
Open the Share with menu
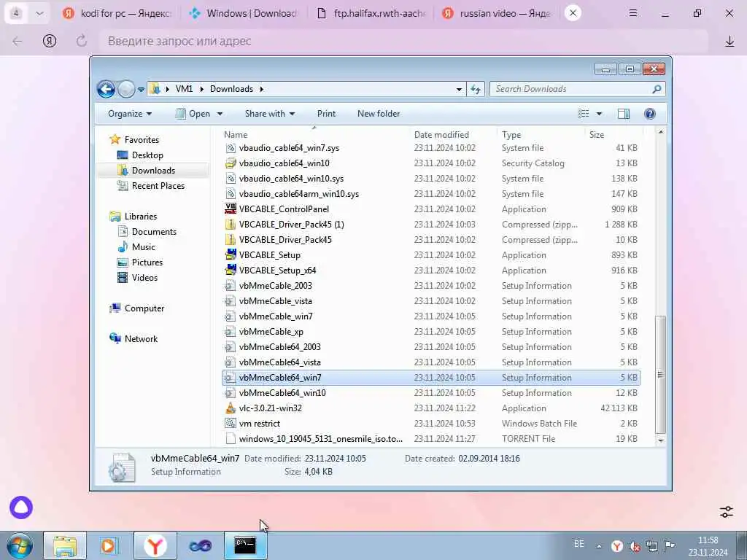click(270, 114)
